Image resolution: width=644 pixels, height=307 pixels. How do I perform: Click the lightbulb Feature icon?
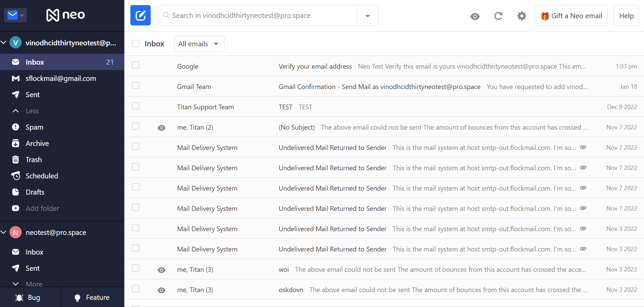[x=78, y=298]
